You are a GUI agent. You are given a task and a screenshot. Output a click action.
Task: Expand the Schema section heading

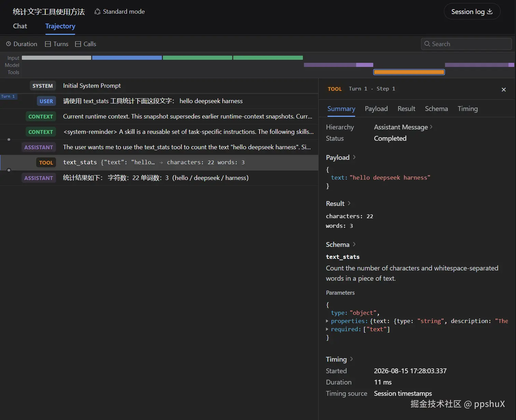coord(341,244)
